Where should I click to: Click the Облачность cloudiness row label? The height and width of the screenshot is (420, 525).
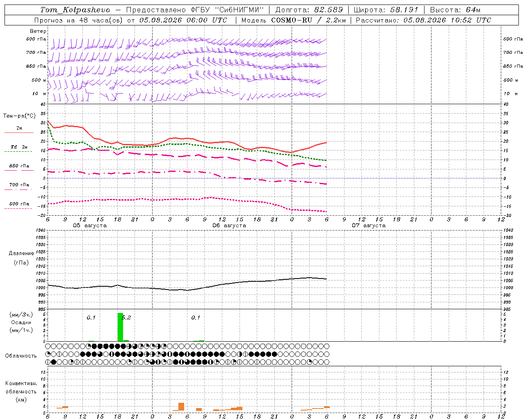(x=21, y=356)
